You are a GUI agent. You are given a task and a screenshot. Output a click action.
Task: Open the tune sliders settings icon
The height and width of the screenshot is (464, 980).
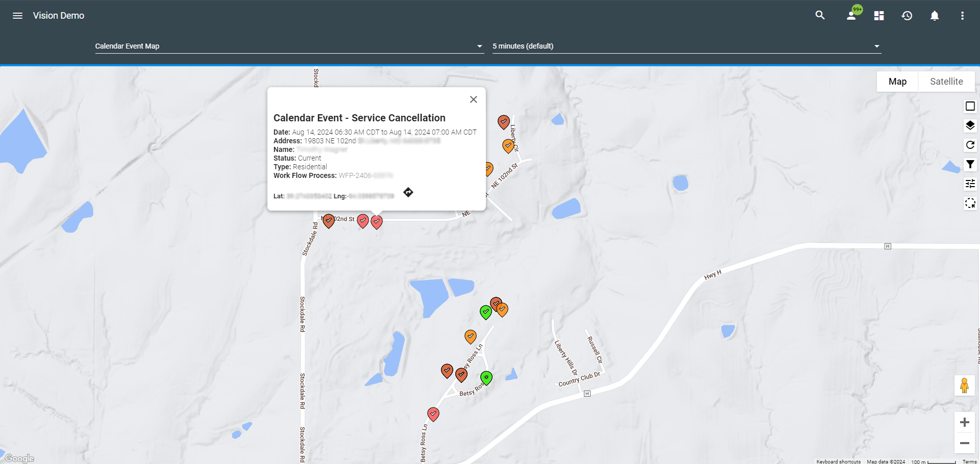pos(970,184)
